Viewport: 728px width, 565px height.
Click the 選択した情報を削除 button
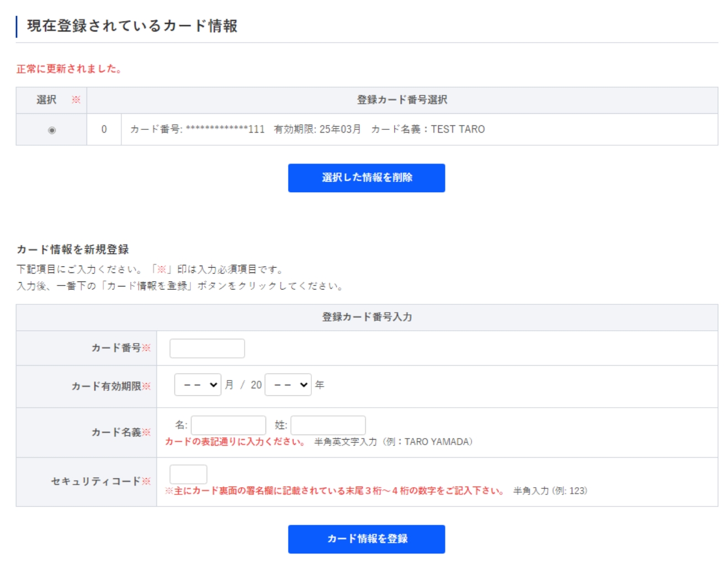pyautogui.click(x=366, y=178)
